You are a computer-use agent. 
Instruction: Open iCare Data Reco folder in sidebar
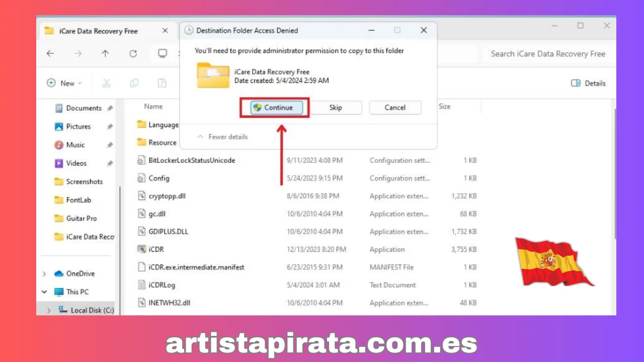(84, 237)
